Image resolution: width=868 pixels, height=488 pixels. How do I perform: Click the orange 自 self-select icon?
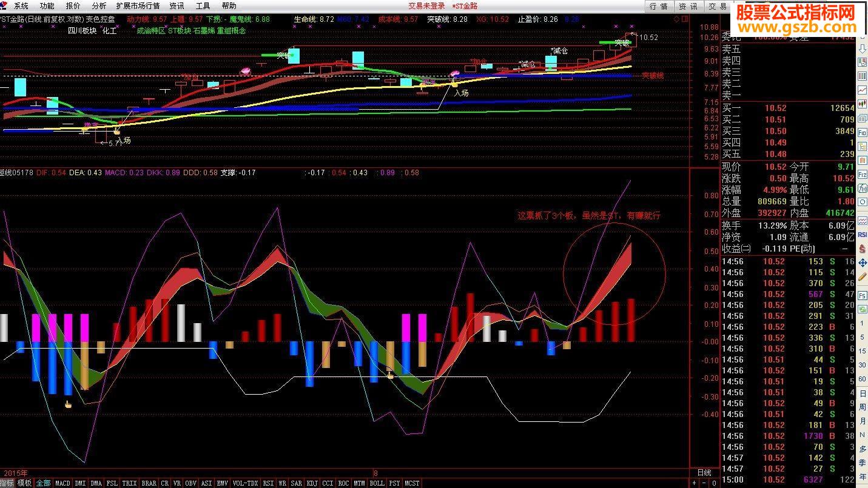point(863,160)
